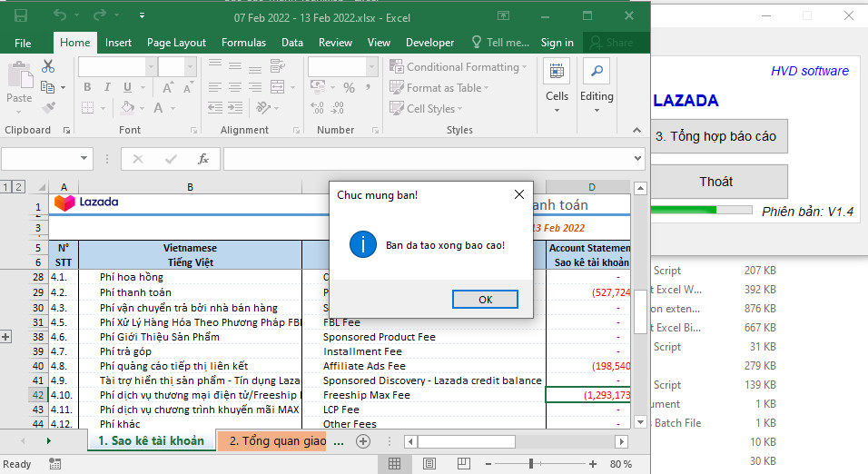Click the Decrease Indent icon
The height and width of the screenshot is (474, 868).
tap(215, 107)
